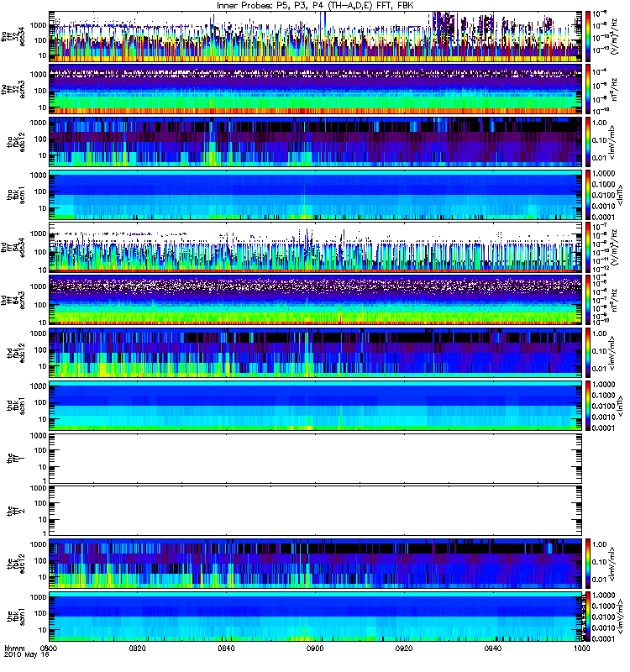
Task: Click the tha fff scm3 spectrogram panel
Action: pos(316,89)
